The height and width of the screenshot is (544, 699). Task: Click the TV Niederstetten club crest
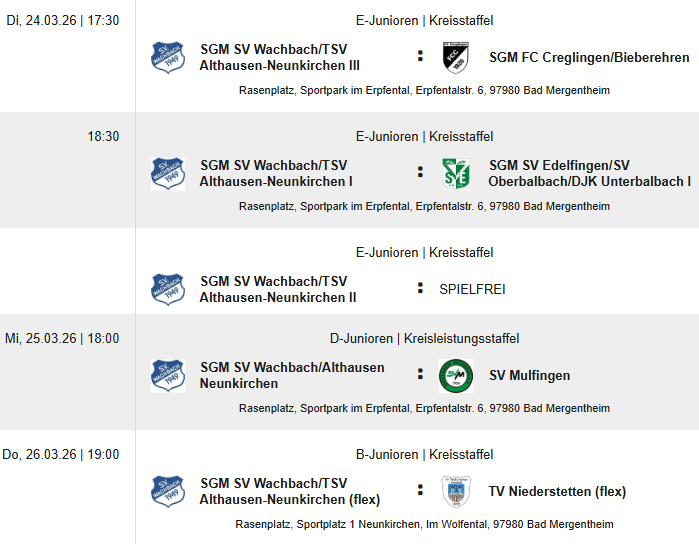(x=456, y=491)
